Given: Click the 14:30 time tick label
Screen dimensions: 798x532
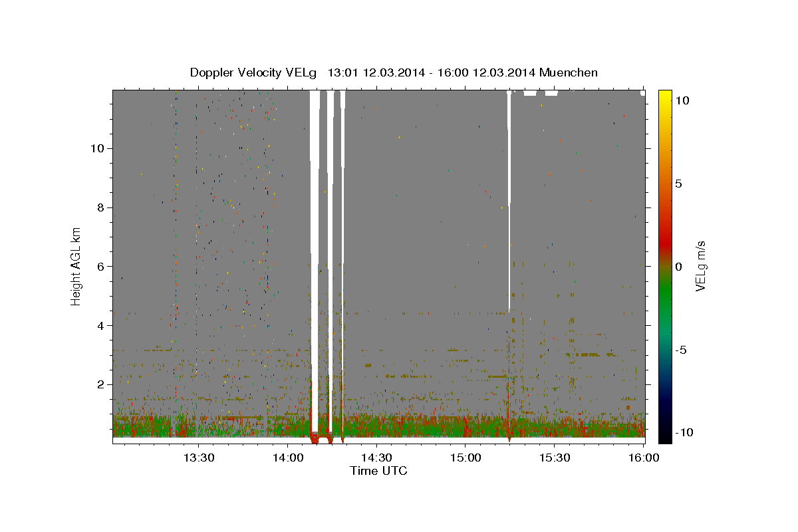Looking at the screenshot, I should tap(376, 458).
